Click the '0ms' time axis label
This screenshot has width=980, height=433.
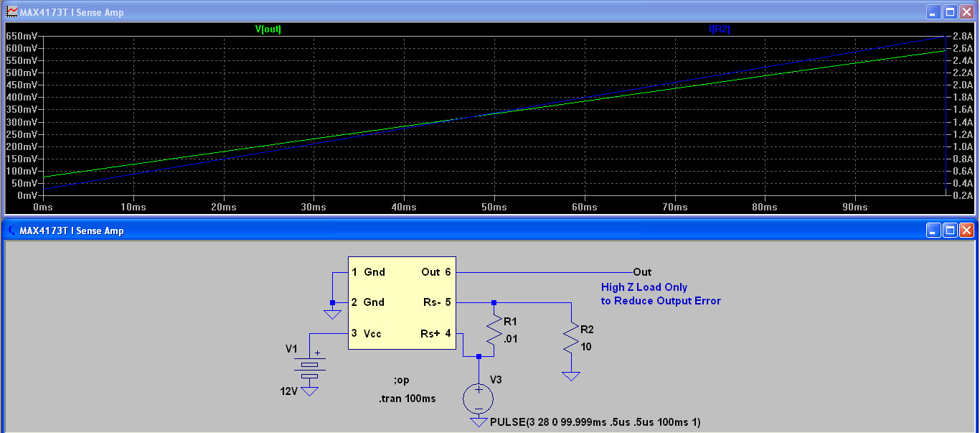(43, 207)
